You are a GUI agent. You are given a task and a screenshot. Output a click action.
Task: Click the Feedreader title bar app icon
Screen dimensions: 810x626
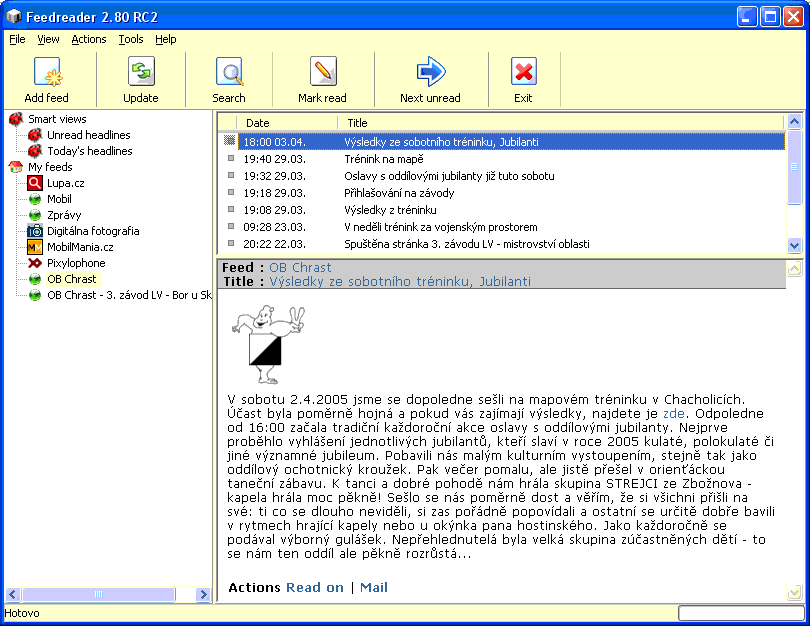pos(13,17)
